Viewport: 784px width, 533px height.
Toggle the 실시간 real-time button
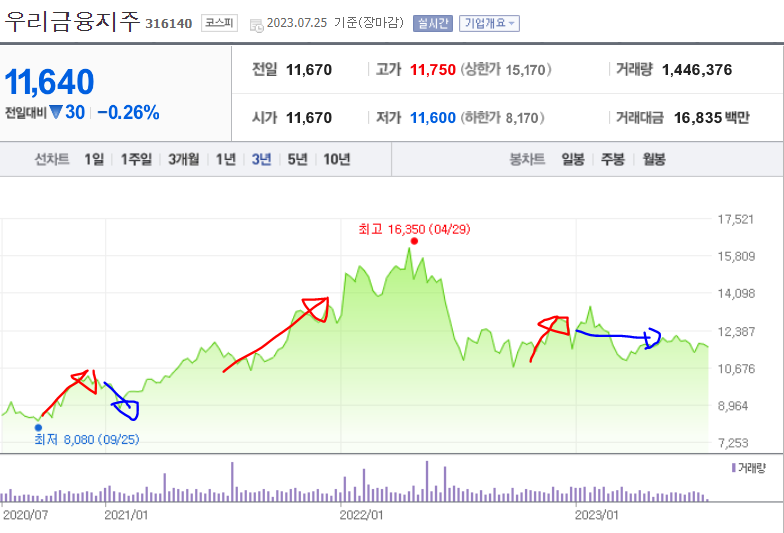coord(433,24)
